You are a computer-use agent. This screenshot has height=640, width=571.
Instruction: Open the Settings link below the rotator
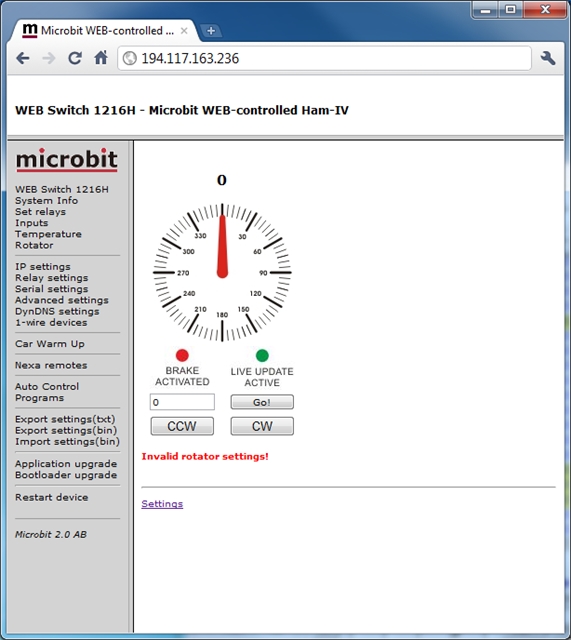pyautogui.click(x=162, y=504)
